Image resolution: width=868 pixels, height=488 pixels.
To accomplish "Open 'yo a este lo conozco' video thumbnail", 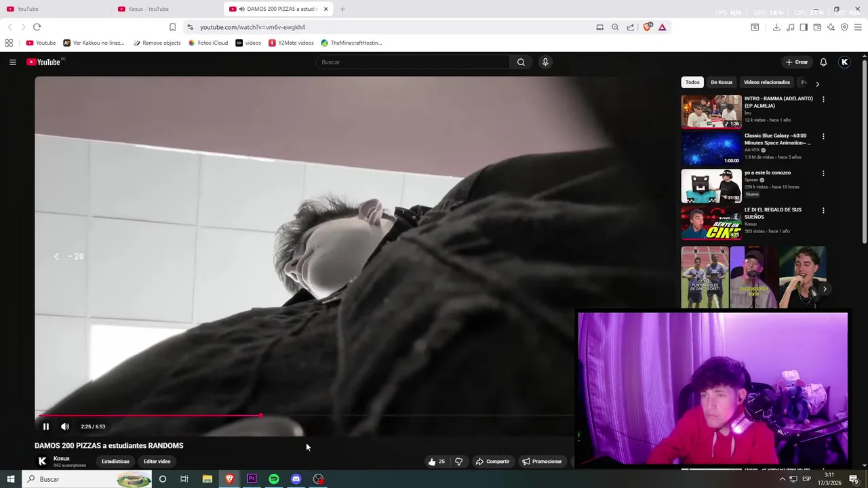I will coord(711,186).
